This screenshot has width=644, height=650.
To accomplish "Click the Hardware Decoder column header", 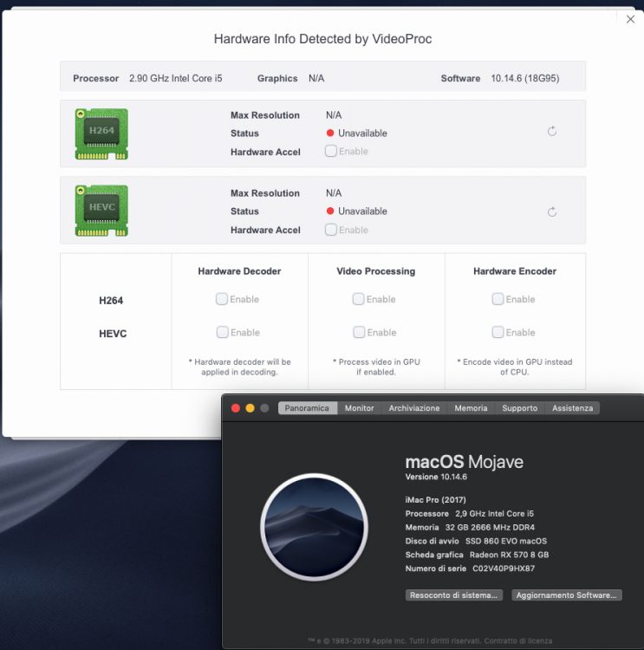I will 239,271.
